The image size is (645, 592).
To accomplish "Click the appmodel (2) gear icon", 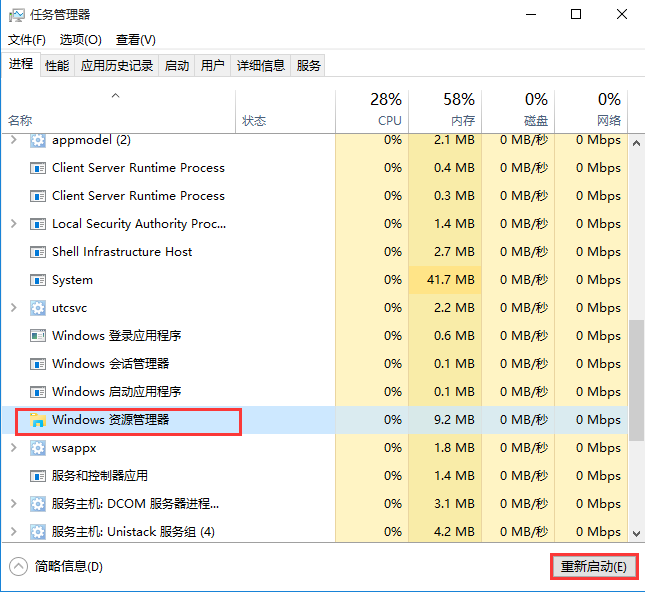I will pos(38,140).
